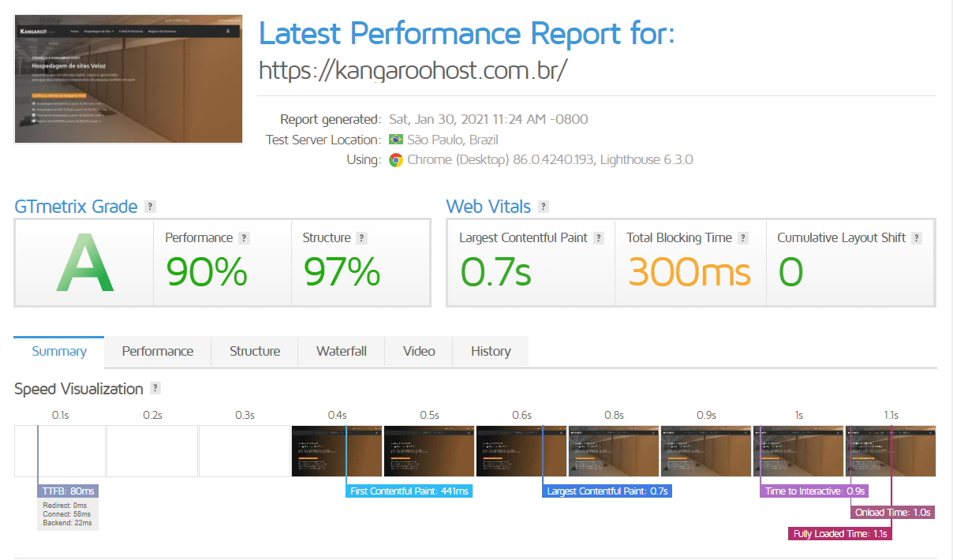The height and width of the screenshot is (560, 953).
Task: Switch to the Waterfall tab
Action: tap(341, 351)
